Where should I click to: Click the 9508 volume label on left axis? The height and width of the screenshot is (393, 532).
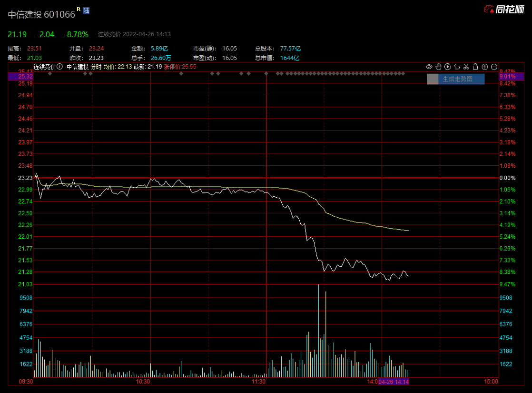[26, 298]
